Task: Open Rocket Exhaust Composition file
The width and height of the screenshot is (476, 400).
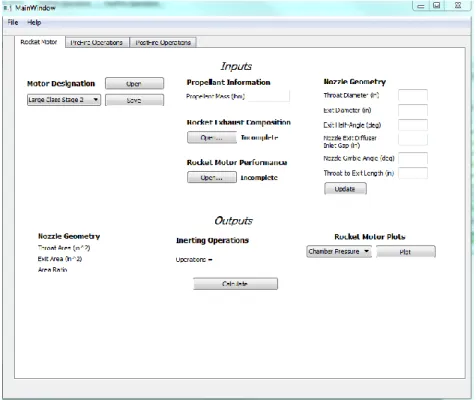Action: (x=212, y=138)
